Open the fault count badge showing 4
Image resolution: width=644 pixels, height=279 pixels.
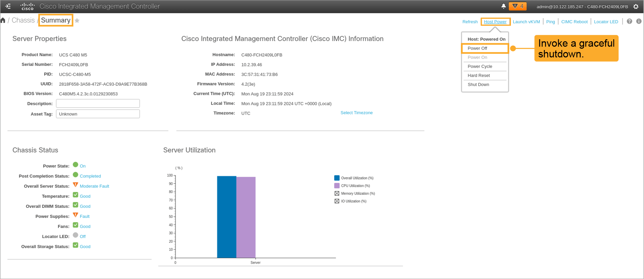(518, 6)
